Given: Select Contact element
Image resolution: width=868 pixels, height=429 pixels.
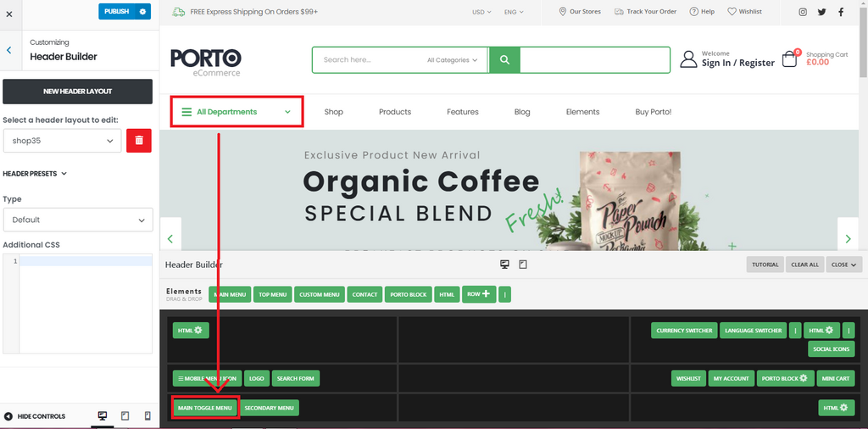Looking at the screenshot, I should tap(364, 294).
